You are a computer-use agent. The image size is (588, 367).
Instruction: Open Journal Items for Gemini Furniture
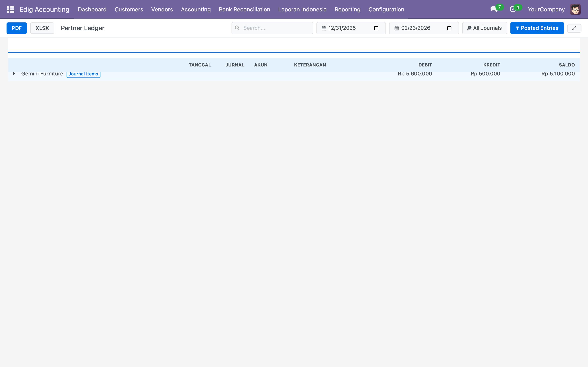[83, 74]
